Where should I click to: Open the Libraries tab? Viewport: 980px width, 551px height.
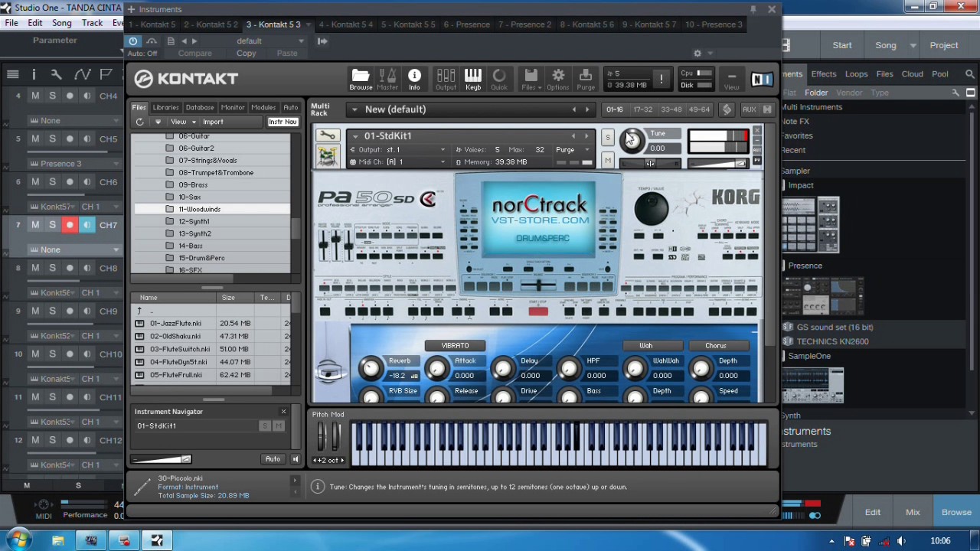(x=165, y=108)
